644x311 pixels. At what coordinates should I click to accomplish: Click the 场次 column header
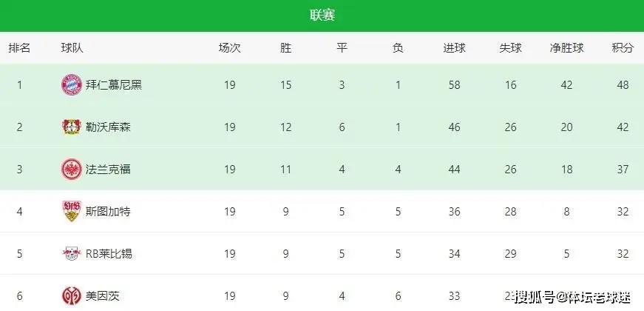[229, 48]
